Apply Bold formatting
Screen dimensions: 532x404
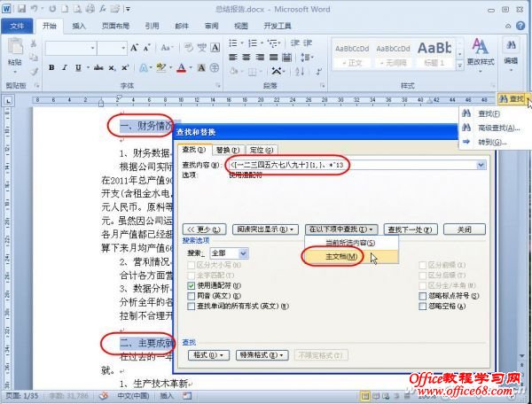point(51,68)
